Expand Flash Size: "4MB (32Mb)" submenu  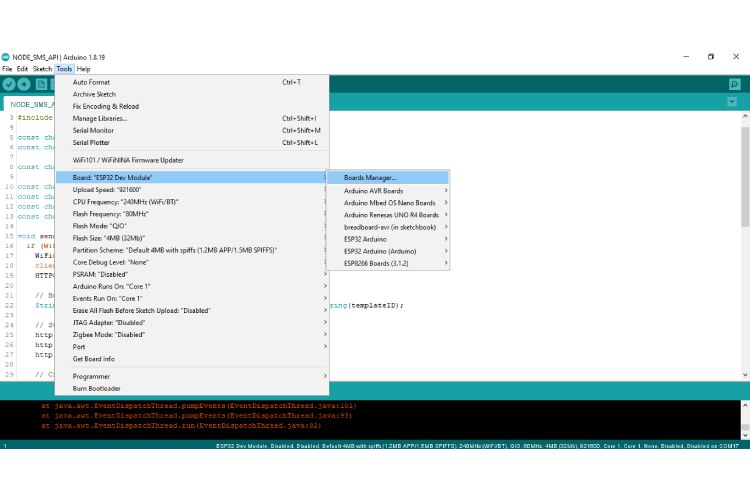[x=192, y=238]
